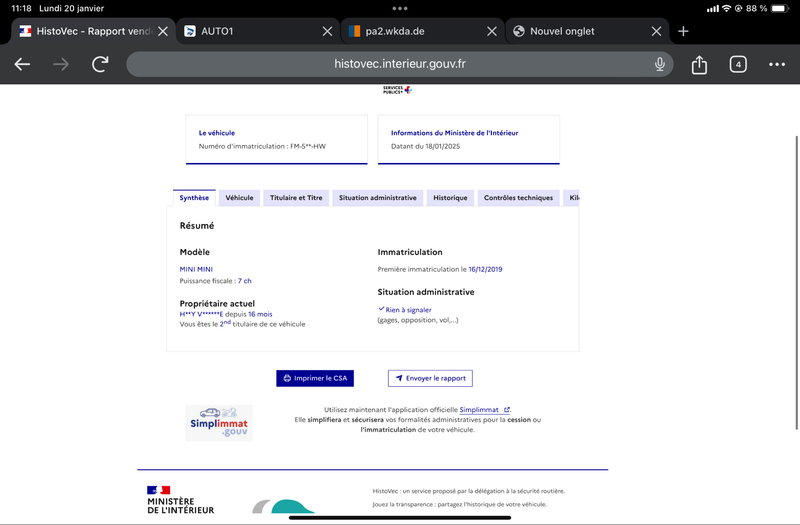
Task: Switch to the Nouvel onglet browser tab
Action: pos(587,31)
